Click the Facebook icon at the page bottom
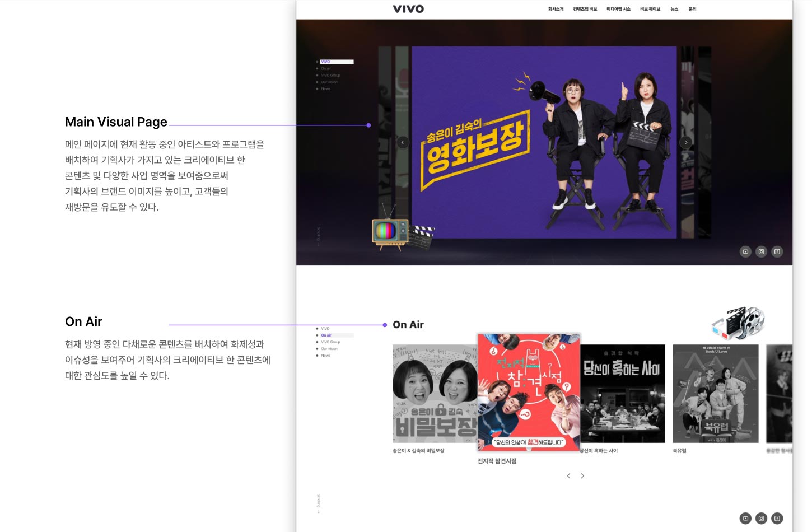812x532 pixels. click(x=777, y=519)
